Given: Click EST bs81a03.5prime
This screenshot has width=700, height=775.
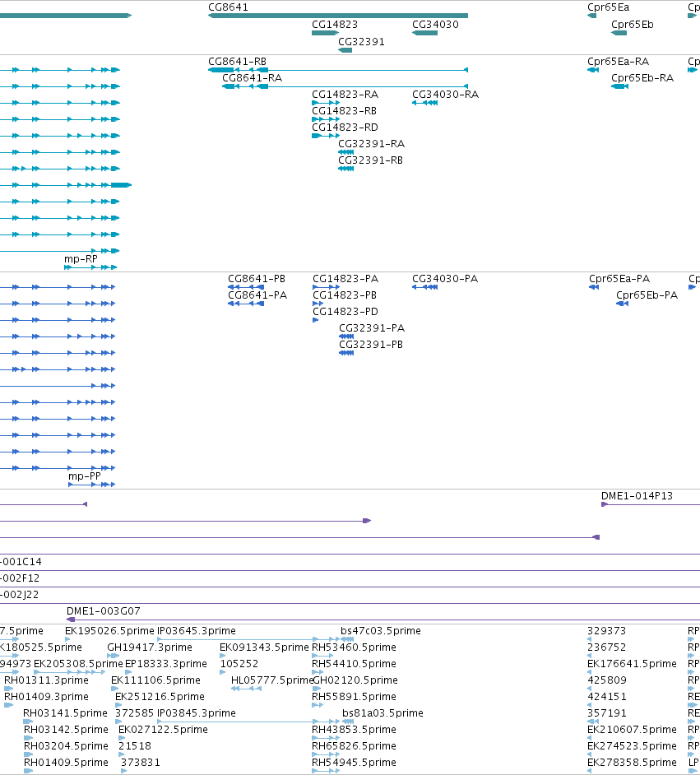Looking at the screenshot, I should [348, 722].
